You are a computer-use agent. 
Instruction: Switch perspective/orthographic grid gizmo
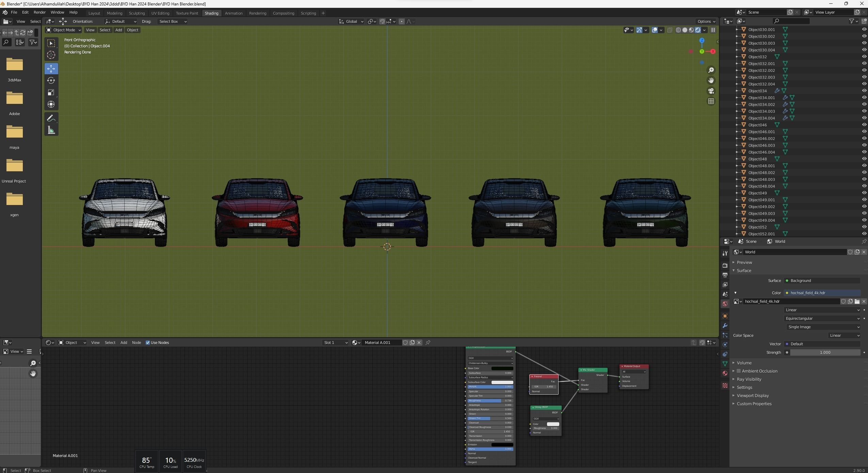711,101
